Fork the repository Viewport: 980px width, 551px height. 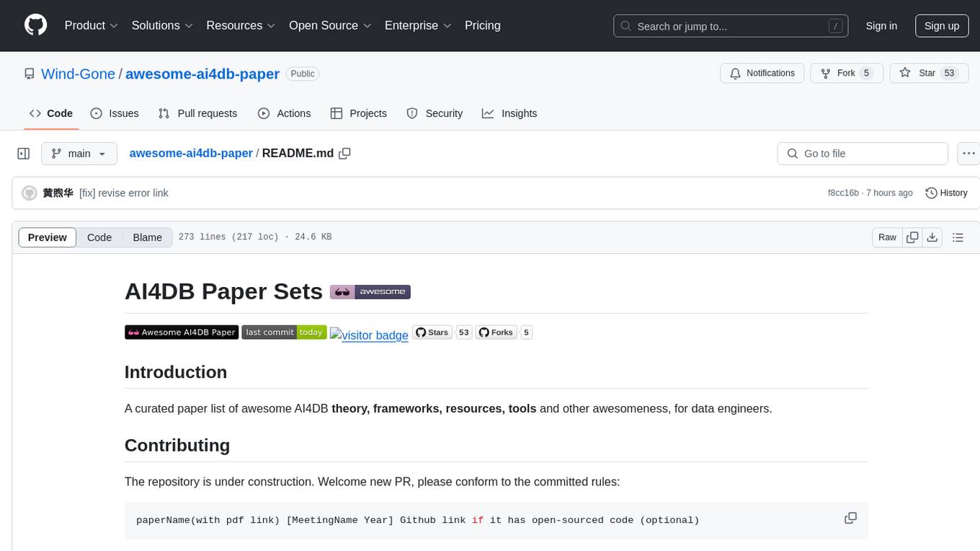point(847,74)
